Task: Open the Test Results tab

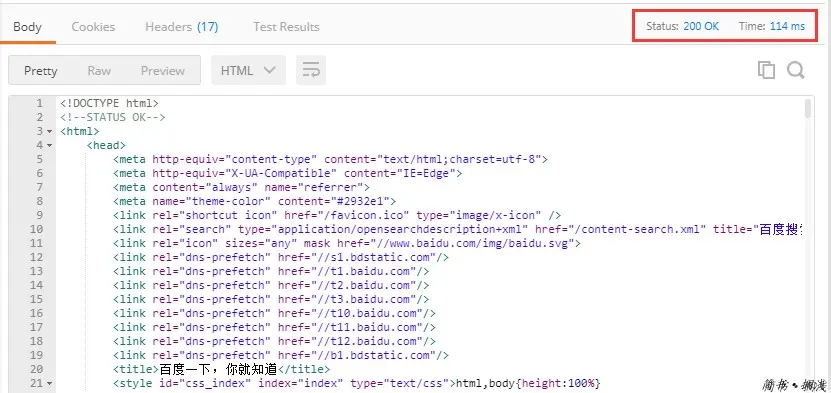Action: (286, 26)
